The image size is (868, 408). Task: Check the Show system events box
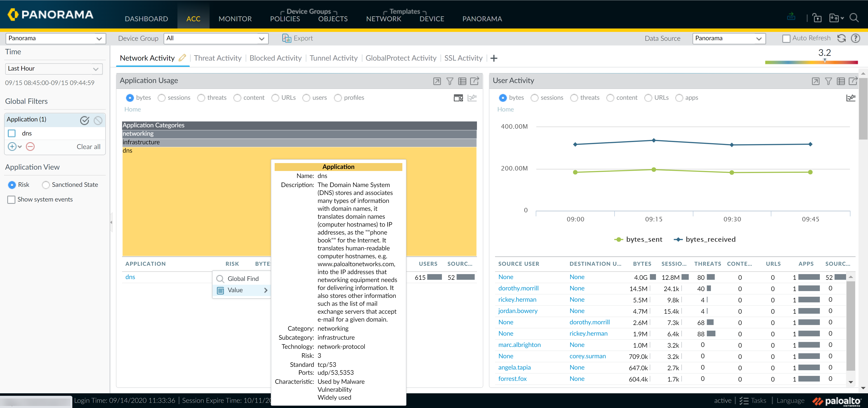click(x=12, y=200)
